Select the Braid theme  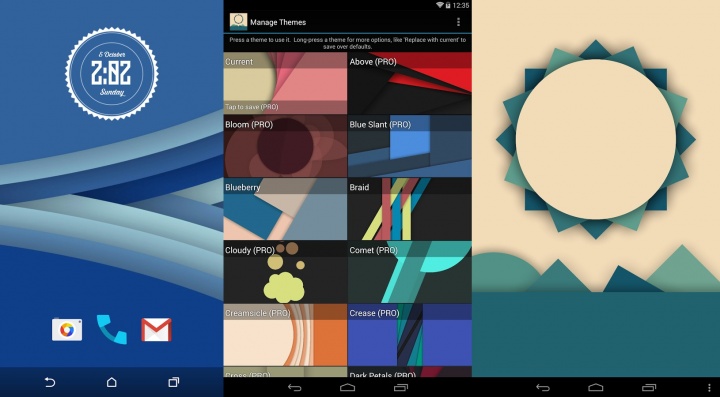click(x=410, y=209)
